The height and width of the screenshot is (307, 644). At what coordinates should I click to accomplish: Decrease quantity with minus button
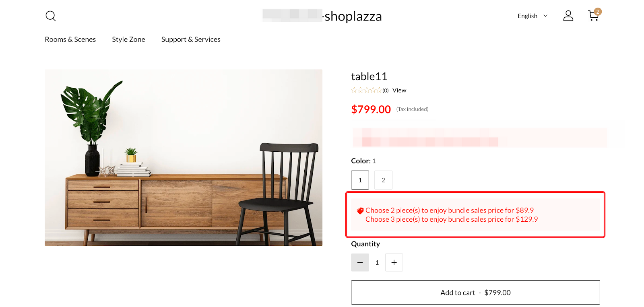[360, 263]
